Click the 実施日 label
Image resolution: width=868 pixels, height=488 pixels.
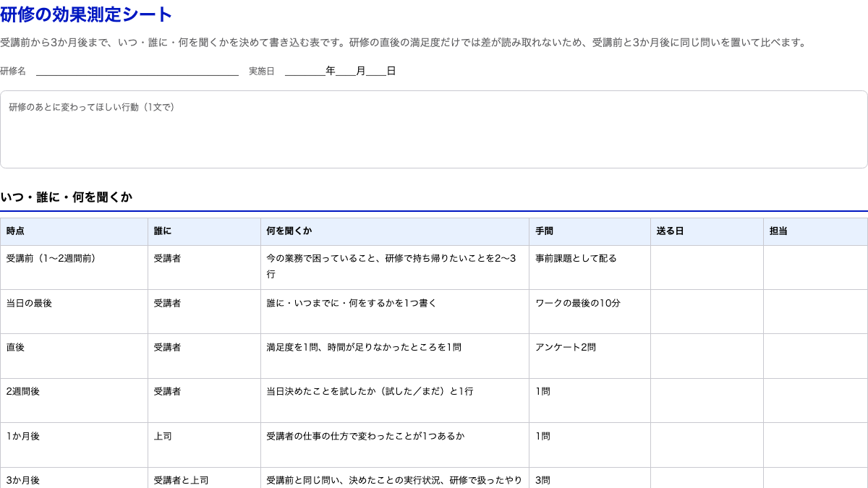pos(262,71)
